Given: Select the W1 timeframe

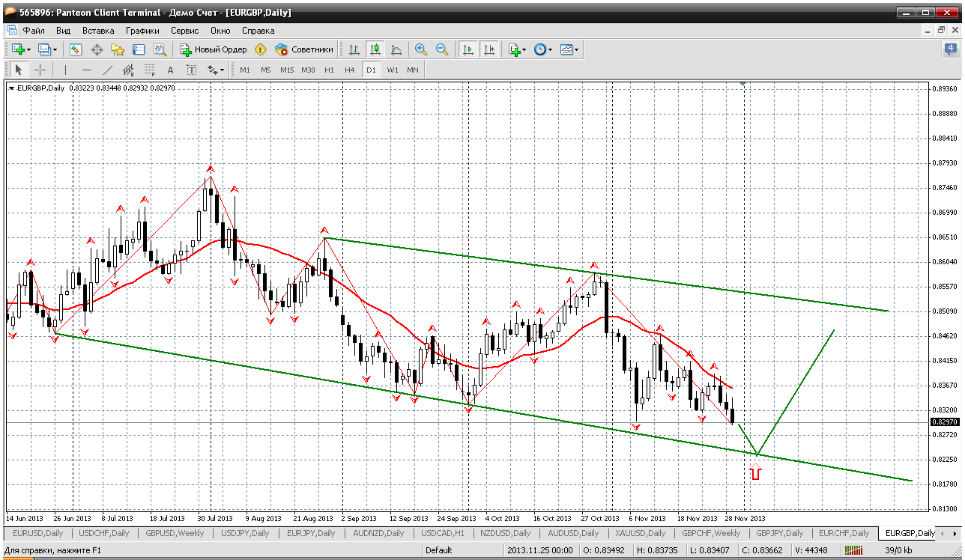Looking at the screenshot, I should pos(393,70).
